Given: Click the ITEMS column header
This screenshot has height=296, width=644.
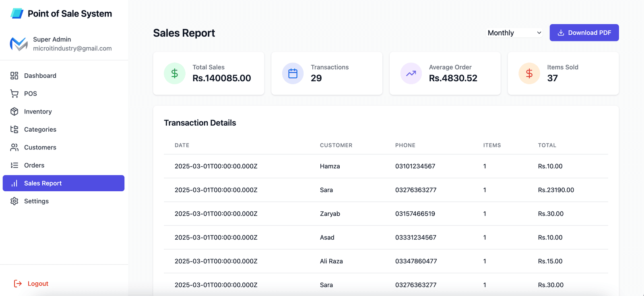Looking at the screenshot, I should pos(492,145).
